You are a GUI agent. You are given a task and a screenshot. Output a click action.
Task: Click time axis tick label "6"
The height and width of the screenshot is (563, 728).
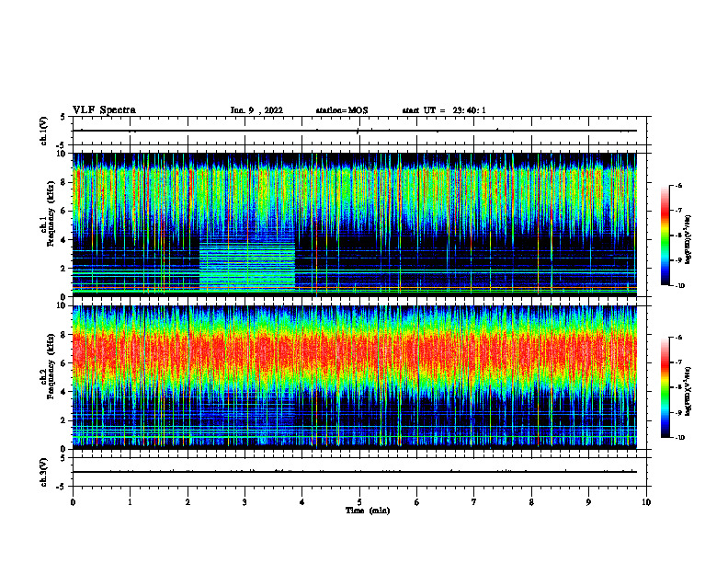tap(417, 502)
